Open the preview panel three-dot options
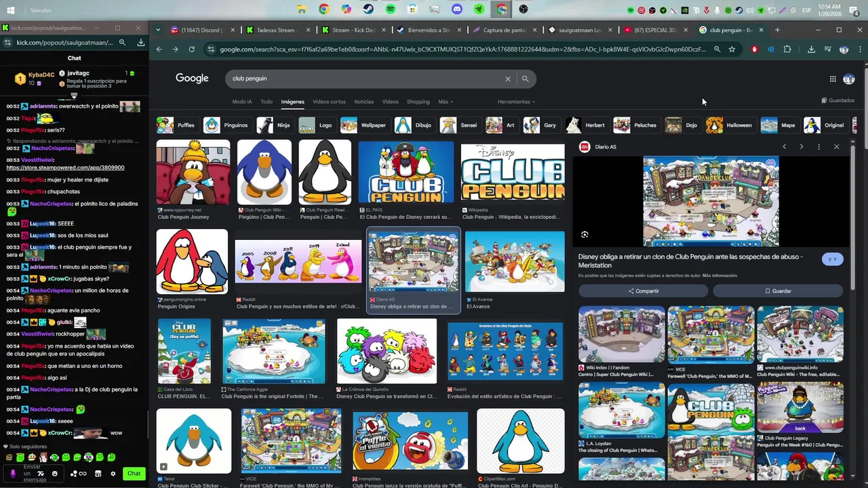Screen dimensions: 868x488 coord(818,146)
